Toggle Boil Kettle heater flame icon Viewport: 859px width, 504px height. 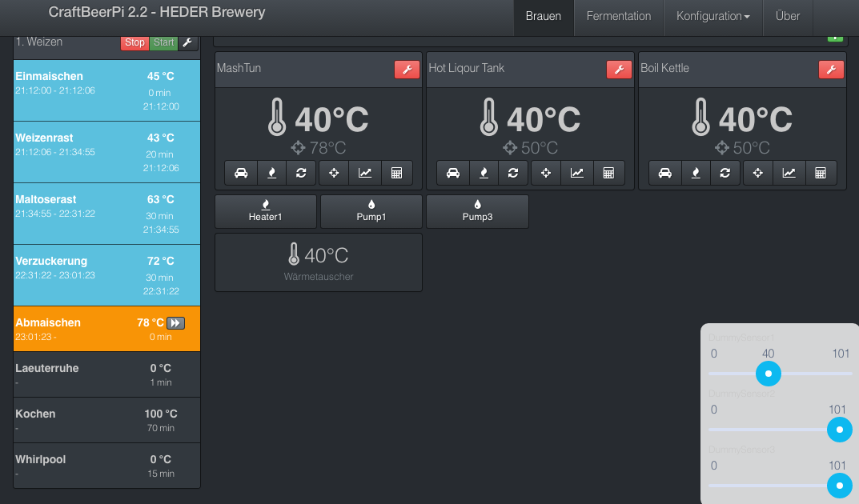click(695, 173)
